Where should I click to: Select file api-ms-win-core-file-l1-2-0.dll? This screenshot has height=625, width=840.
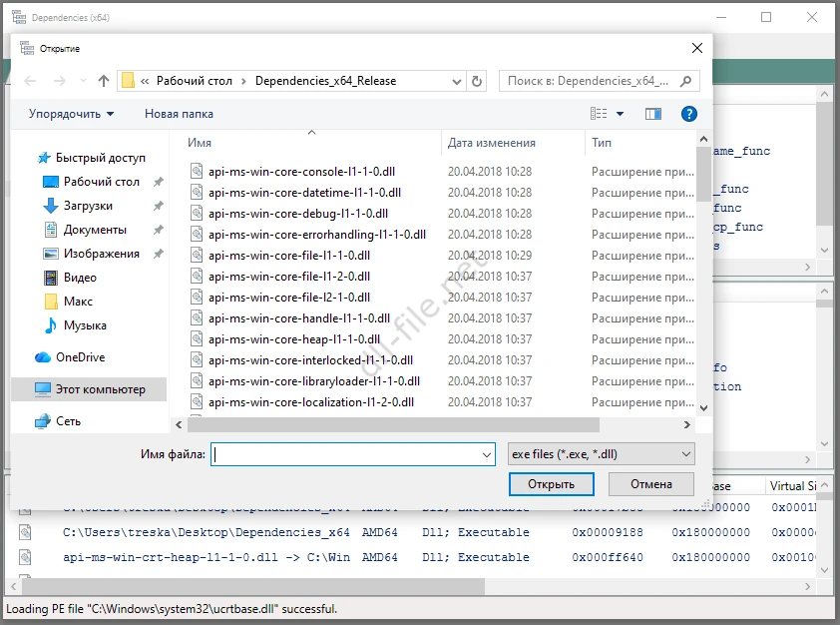pos(289,276)
